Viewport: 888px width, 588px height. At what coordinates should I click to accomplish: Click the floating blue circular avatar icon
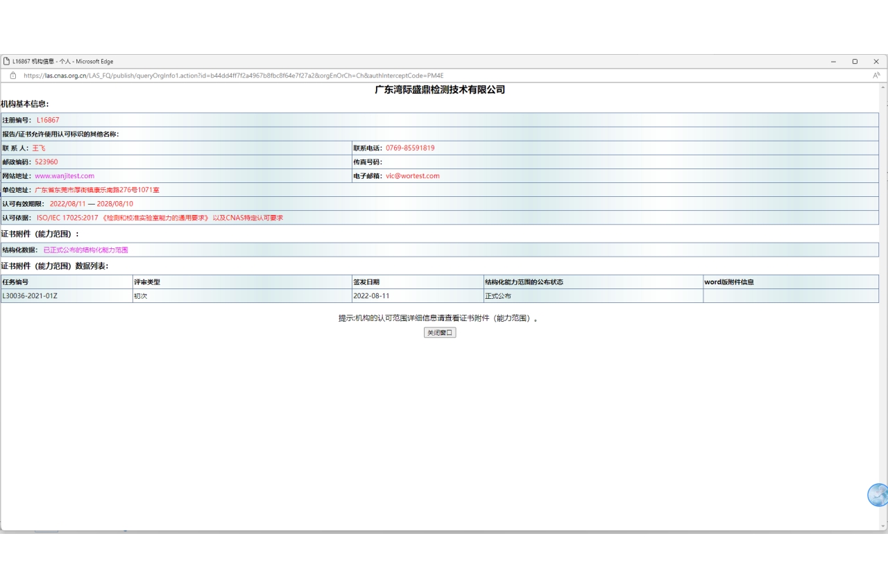[878, 495]
